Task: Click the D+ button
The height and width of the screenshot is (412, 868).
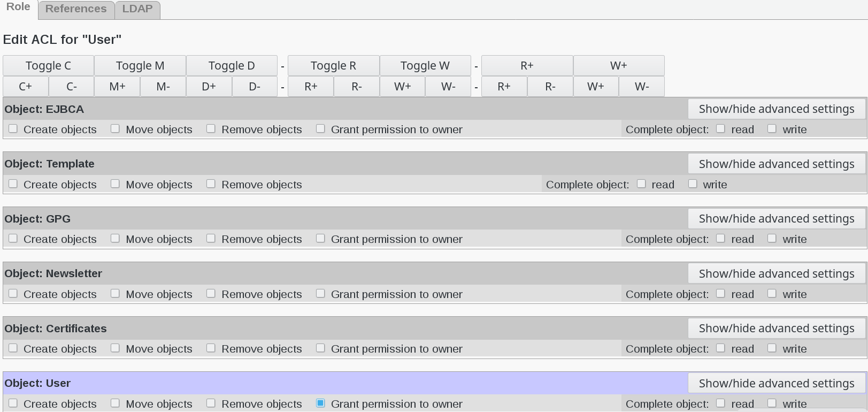Action: [x=209, y=87]
